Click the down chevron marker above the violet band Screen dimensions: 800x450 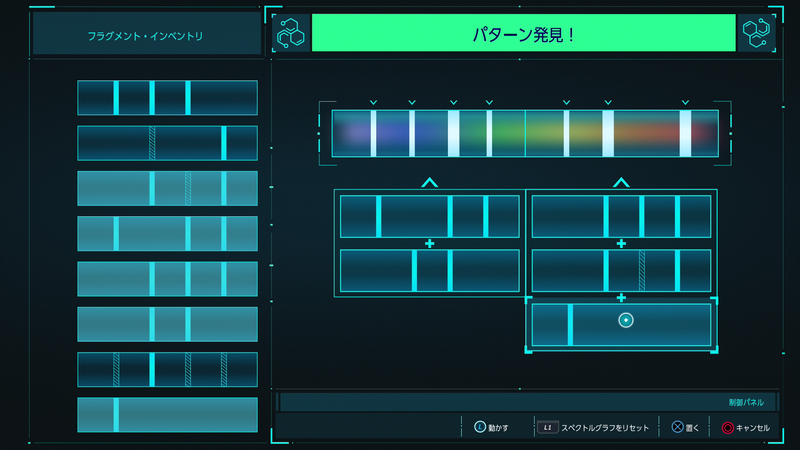point(373,103)
